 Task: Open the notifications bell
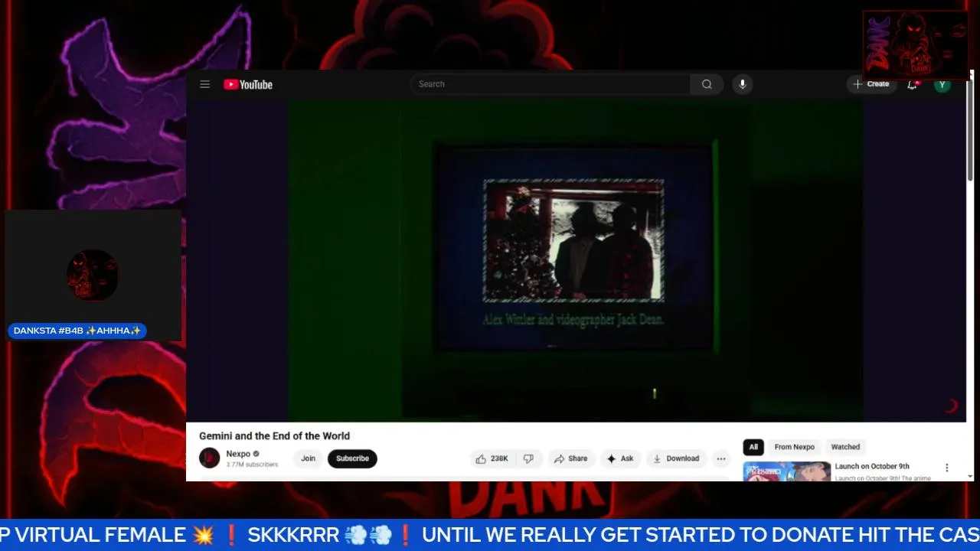(x=912, y=84)
